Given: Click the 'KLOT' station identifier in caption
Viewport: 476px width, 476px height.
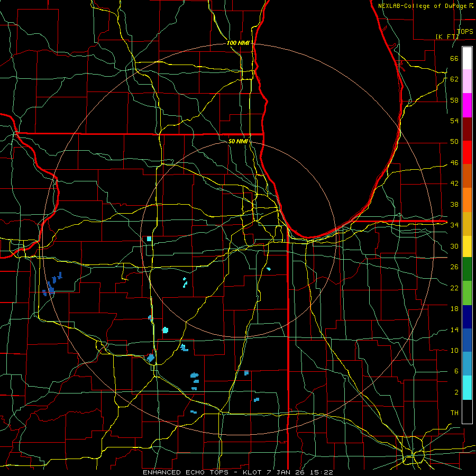Looking at the screenshot, I should [x=253, y=472].
